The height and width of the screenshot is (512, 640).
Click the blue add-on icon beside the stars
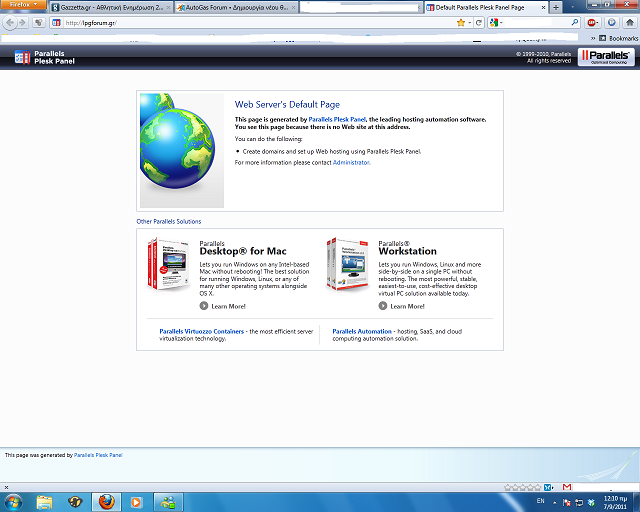(x=548, y=487)
